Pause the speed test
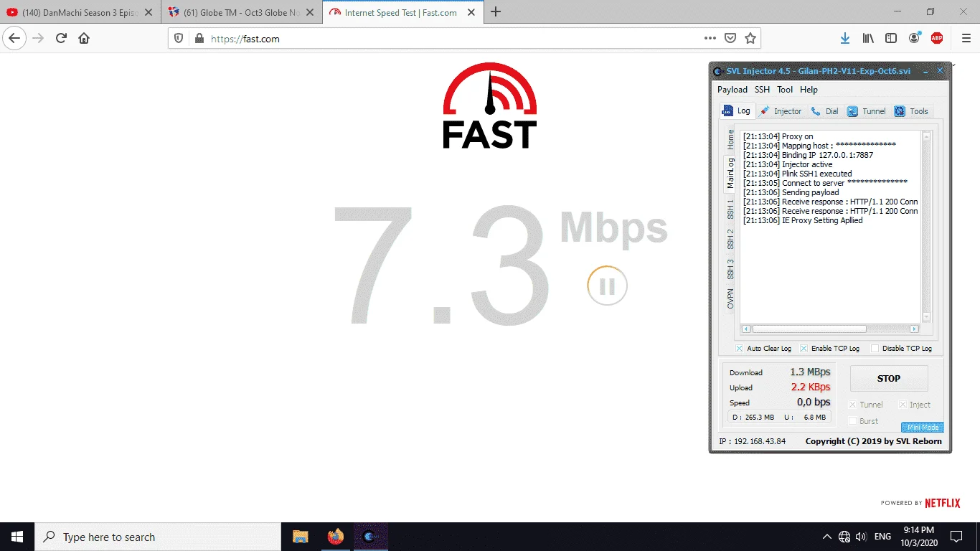 607,286
